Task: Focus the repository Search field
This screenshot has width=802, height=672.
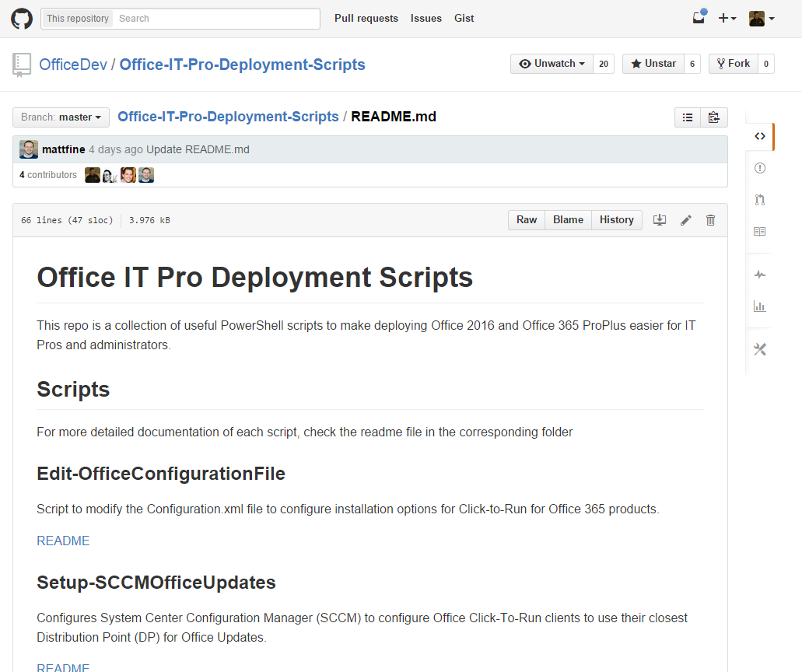Action: click(x=216, y=19)
